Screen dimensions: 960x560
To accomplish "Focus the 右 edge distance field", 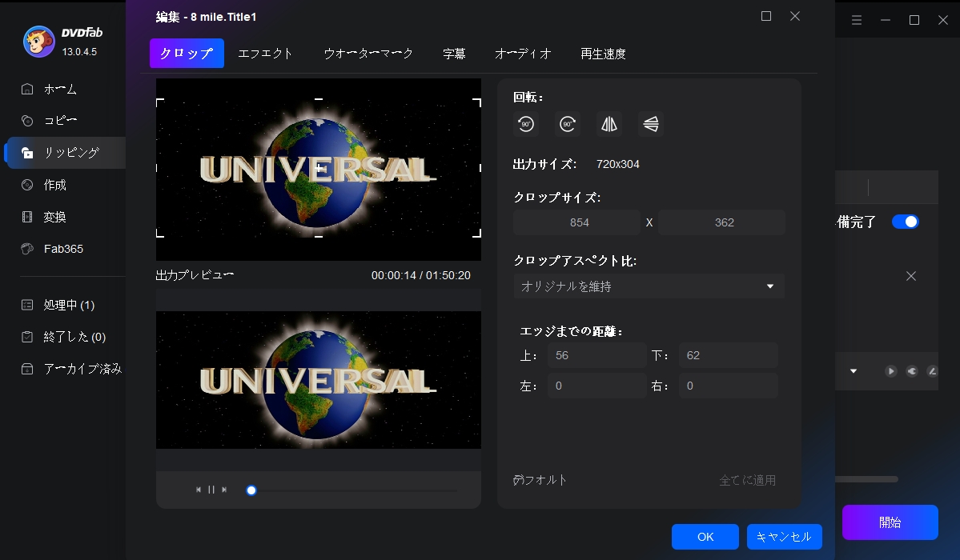I will point(729,386).
